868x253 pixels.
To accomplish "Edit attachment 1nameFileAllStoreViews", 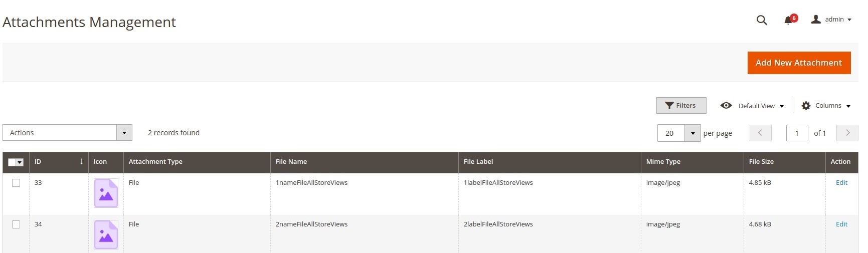I will coord(841,183).
